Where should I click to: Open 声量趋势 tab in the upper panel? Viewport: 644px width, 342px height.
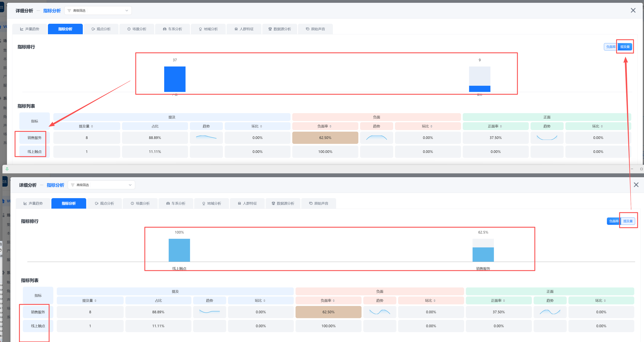point(30,29)
